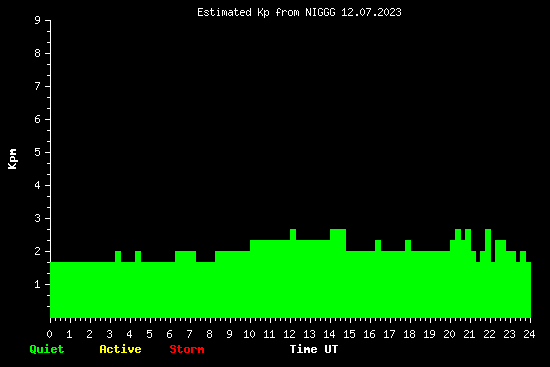Click the 1 tick label on Kp axis

click(38, 284)
